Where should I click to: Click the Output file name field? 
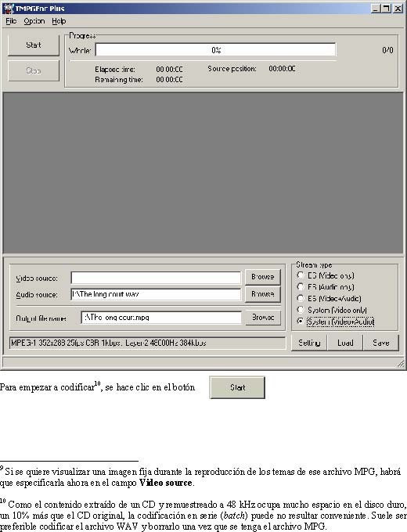pyautogui.click(x=161, y=318)
